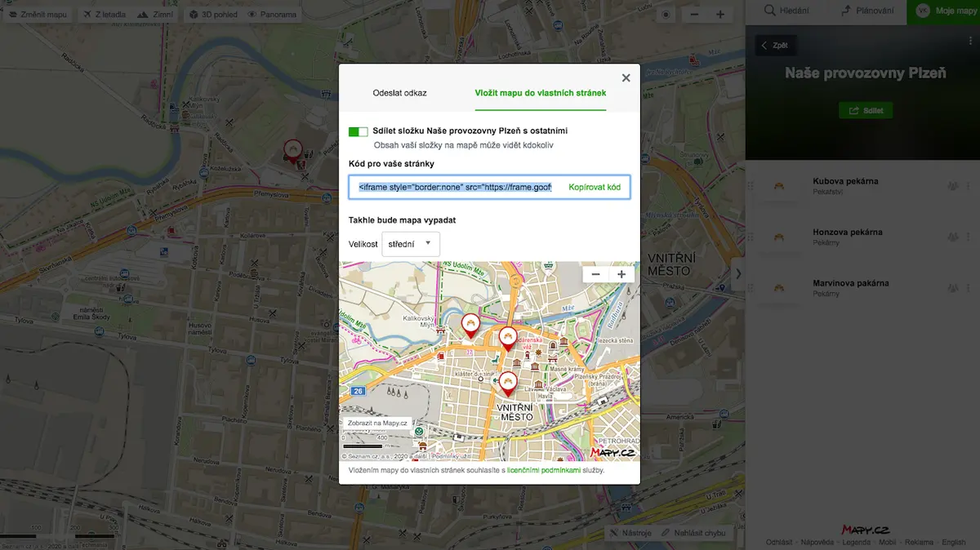Zoom in on the preview map
980x550 pixels.
[621, 274]
